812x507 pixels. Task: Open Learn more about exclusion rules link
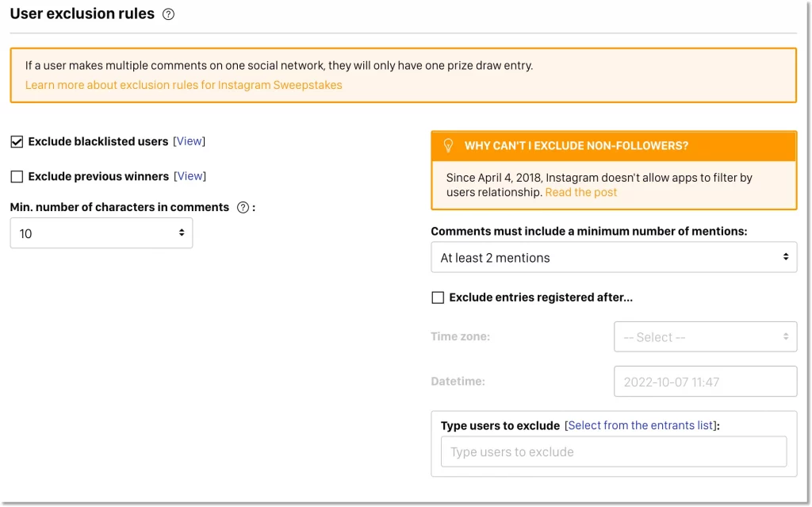183,85
